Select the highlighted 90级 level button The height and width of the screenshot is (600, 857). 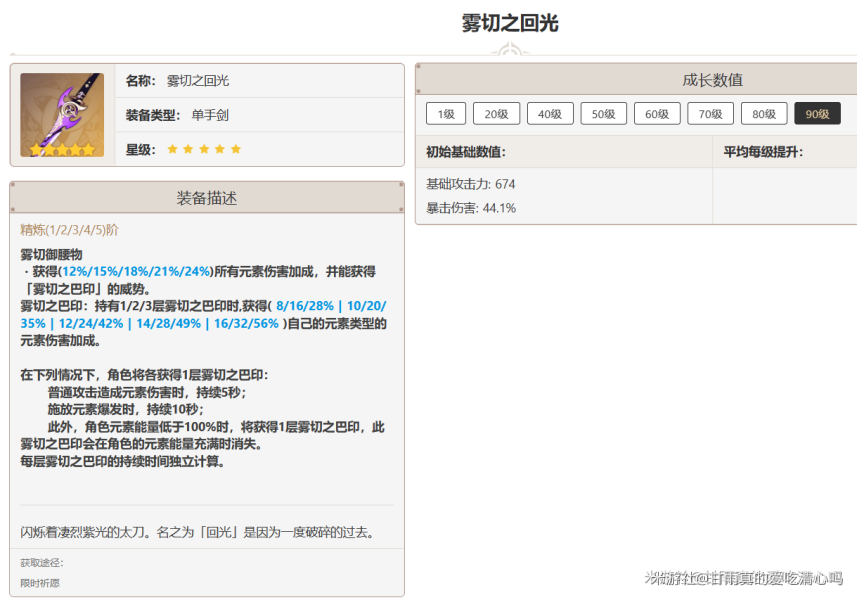817,114
